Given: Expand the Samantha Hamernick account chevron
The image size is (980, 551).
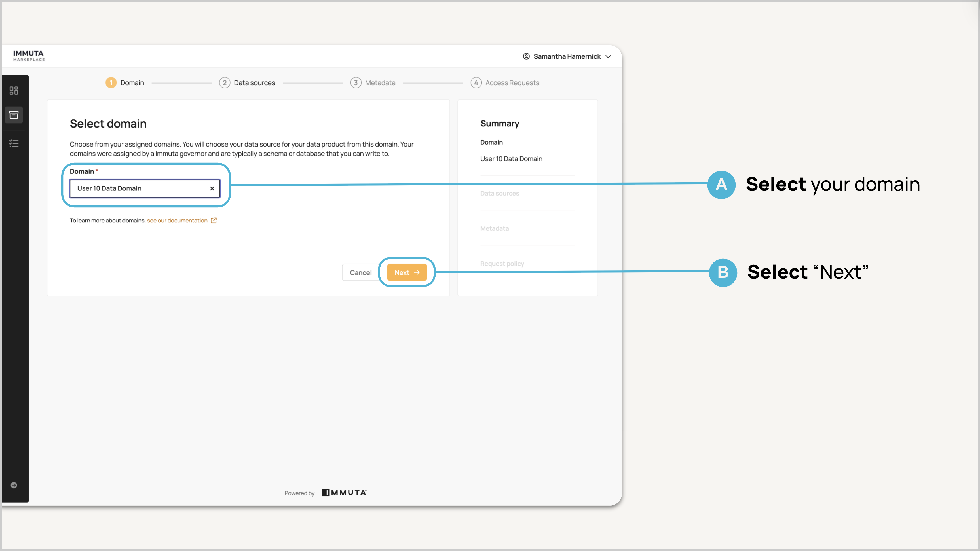Looking at the screenshot, I should coord(608,57).
